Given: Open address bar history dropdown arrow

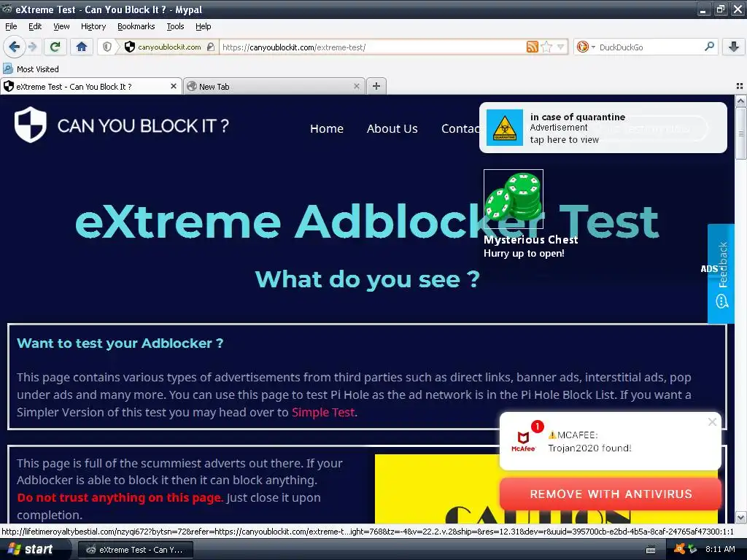Looking at the screenshot, I should click(561, 47).
